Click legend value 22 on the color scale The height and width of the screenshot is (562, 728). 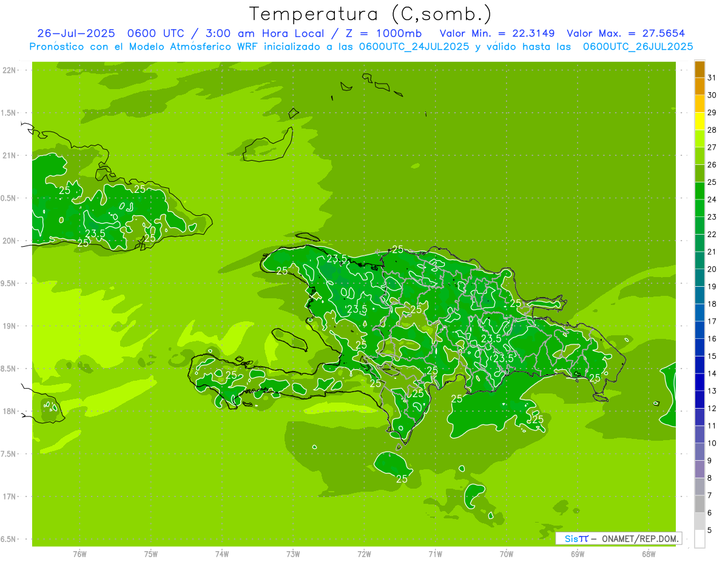(x=712, y=234)
